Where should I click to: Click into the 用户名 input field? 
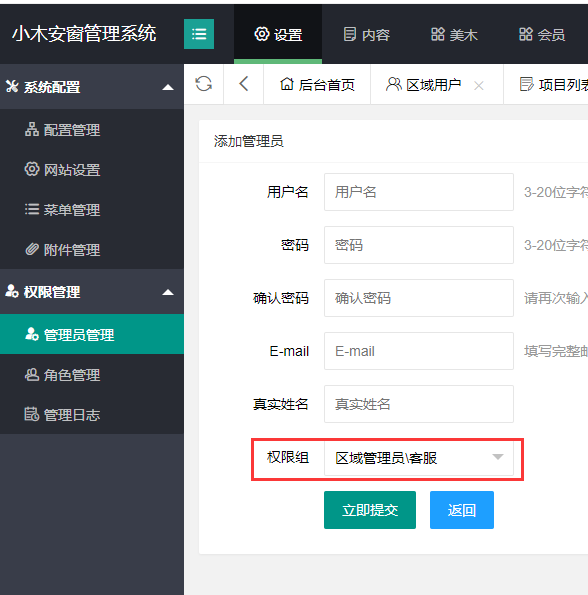coord(418,192)
